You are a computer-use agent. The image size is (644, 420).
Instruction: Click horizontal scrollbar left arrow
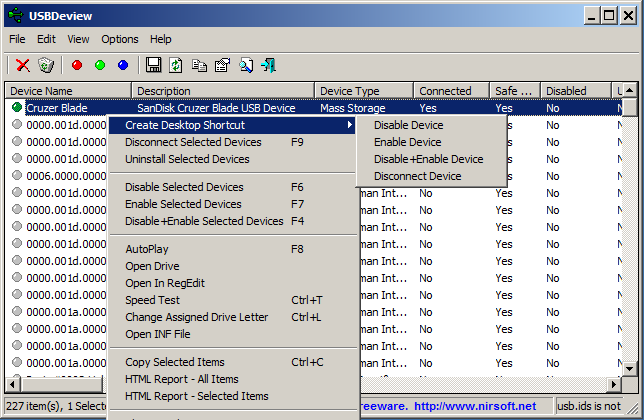click(12, 385)
